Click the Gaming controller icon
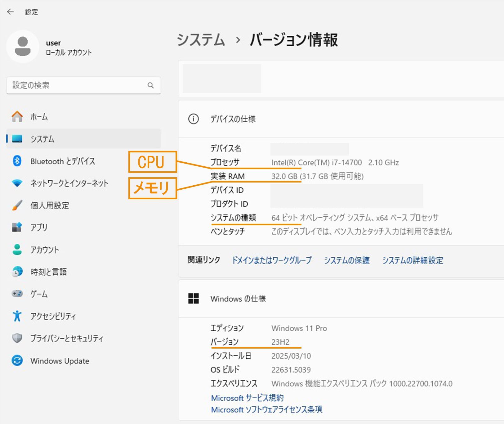This screenshot has width=504, height=424. 17,294
